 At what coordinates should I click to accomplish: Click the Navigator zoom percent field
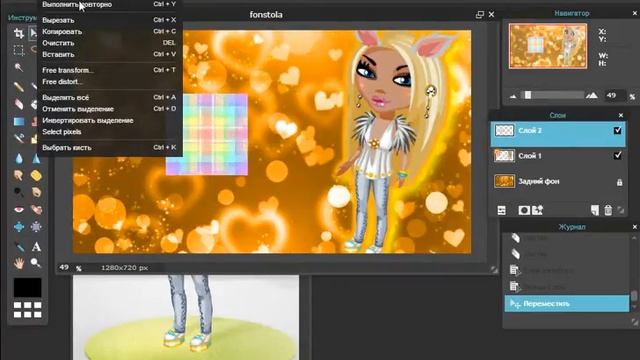tap(614, 96)
